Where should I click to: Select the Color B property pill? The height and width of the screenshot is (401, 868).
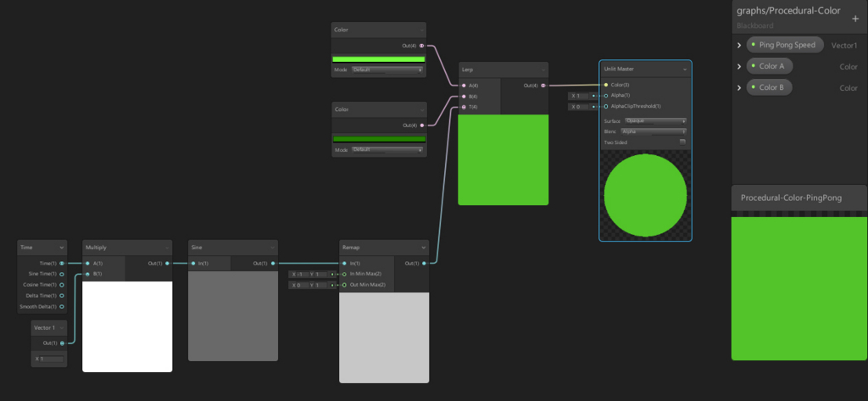pyautogui.click(x=769, y=87)
